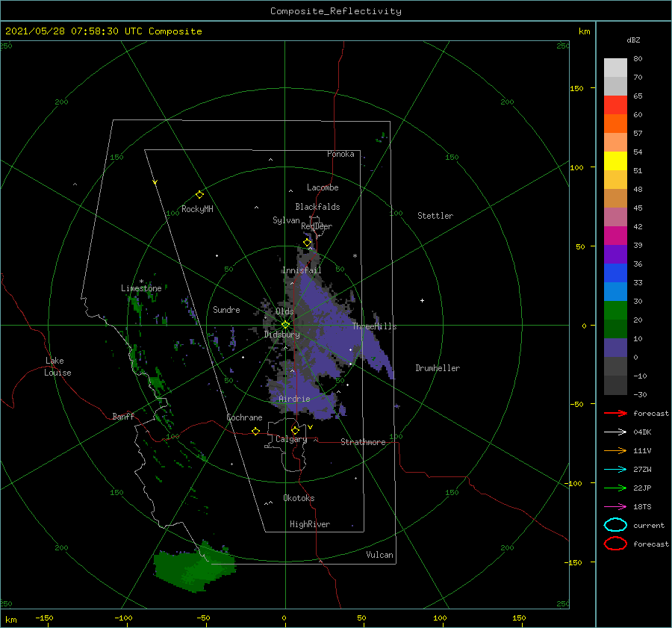Click the red 'forecast' ellipse legend icon
Viewport: 672px width, 628px height.
click(615, 544)
